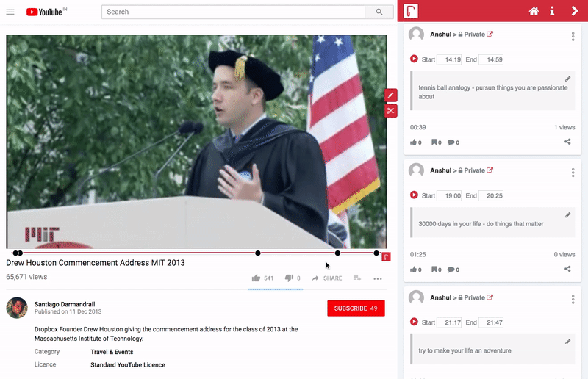Click the add to playlist icon

click(x=357, y=278)
